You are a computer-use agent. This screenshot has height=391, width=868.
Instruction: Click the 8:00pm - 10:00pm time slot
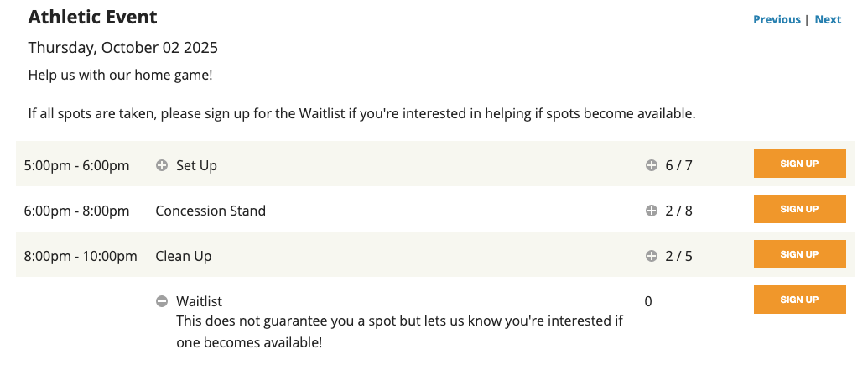tap(81, 256)
